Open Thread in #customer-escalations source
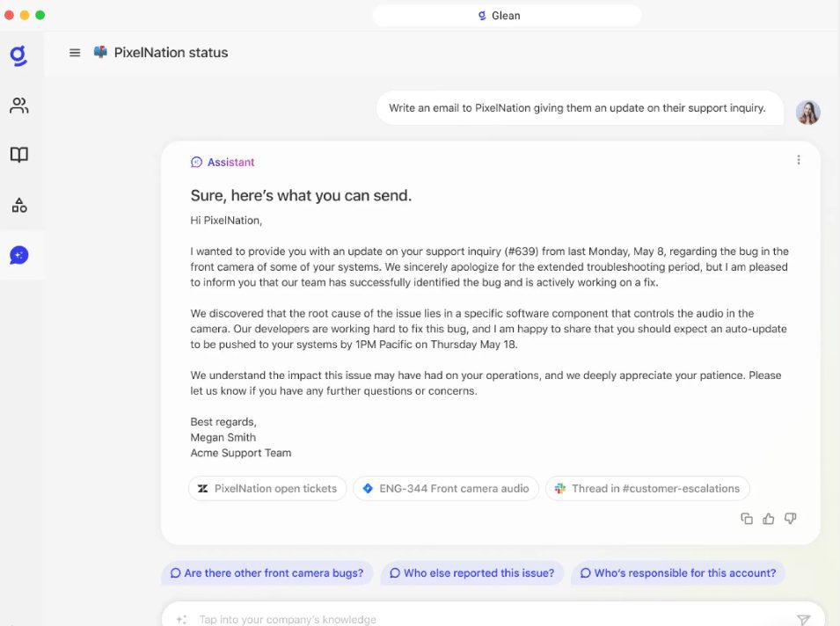The image size is (840, 626). point(646,488)
